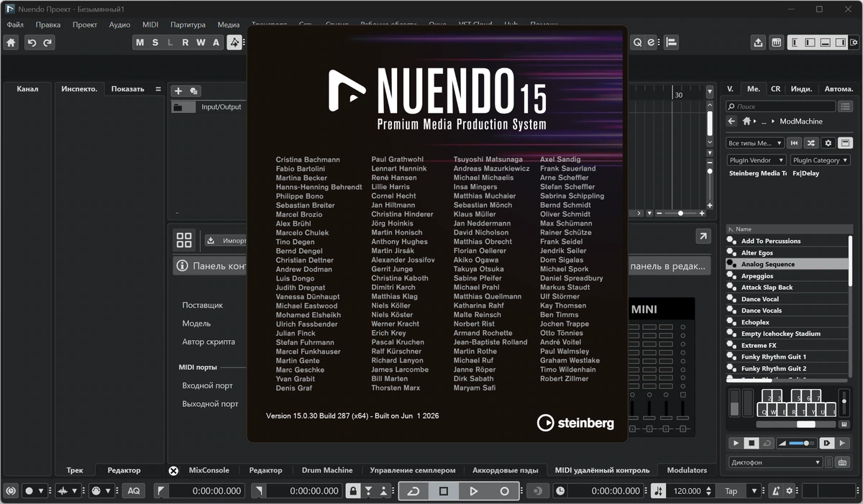Click the Поиск search field

tap(781, 106)
